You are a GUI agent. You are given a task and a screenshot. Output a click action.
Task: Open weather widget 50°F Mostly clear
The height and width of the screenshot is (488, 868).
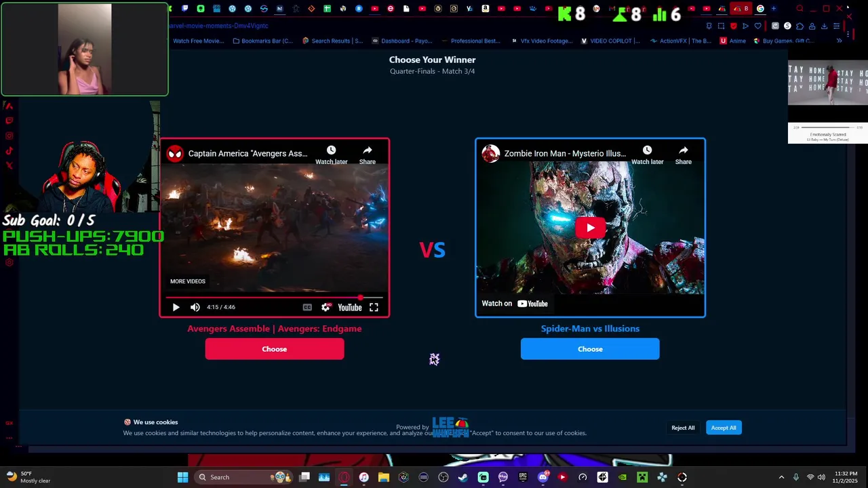pyautogui.click(x=28, y=477)
